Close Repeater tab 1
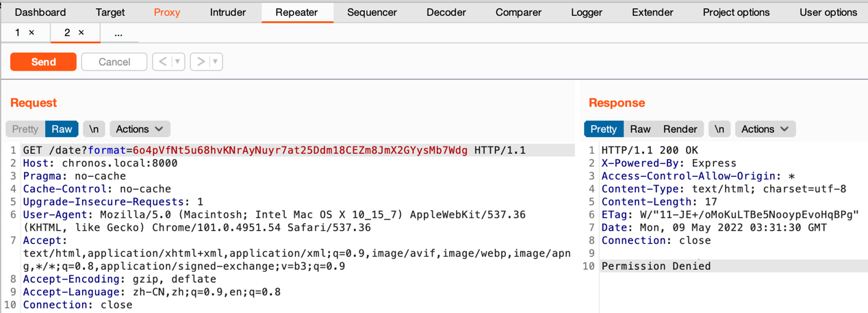This screenshot has width=868, height=313. coord(31,32)
